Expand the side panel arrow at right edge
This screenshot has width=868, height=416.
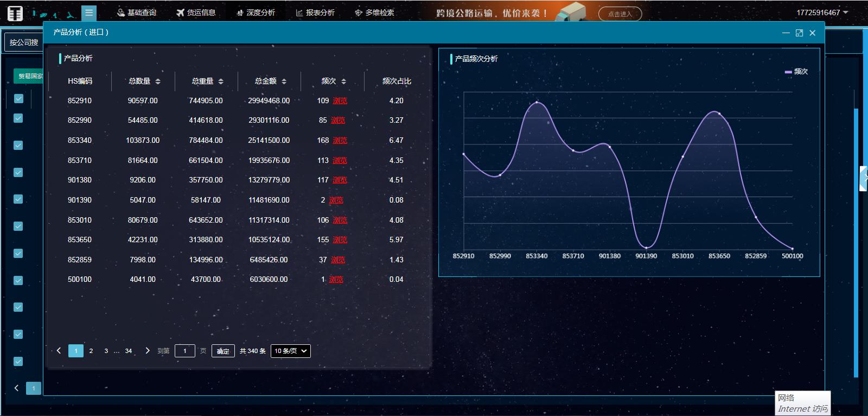tap(864, 178)
